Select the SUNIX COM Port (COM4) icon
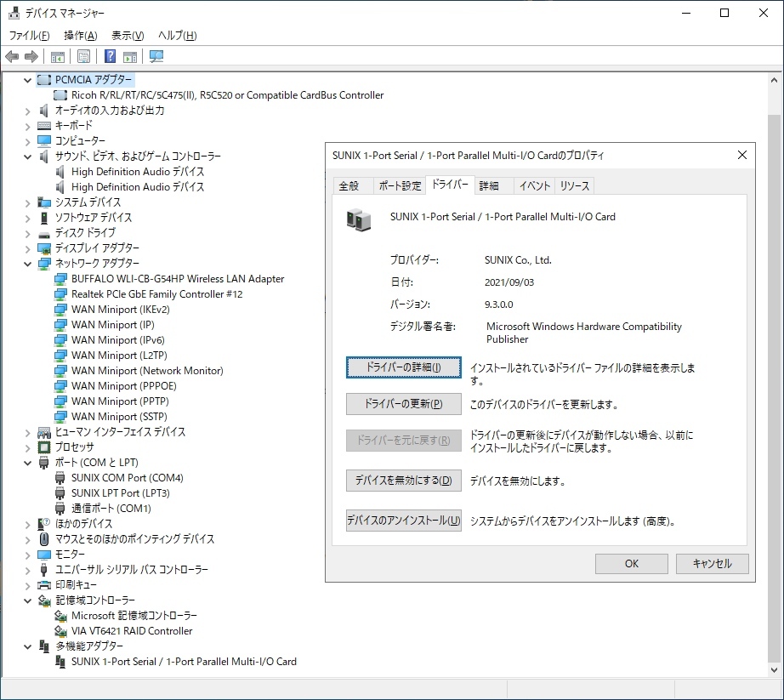 click(x=60, y=478)
